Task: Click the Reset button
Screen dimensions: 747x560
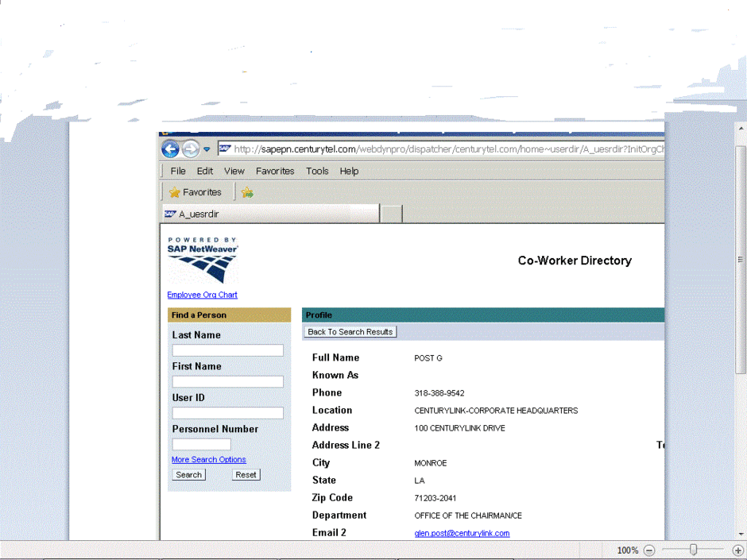Action: pyautogui.click(x=246, y=475)
